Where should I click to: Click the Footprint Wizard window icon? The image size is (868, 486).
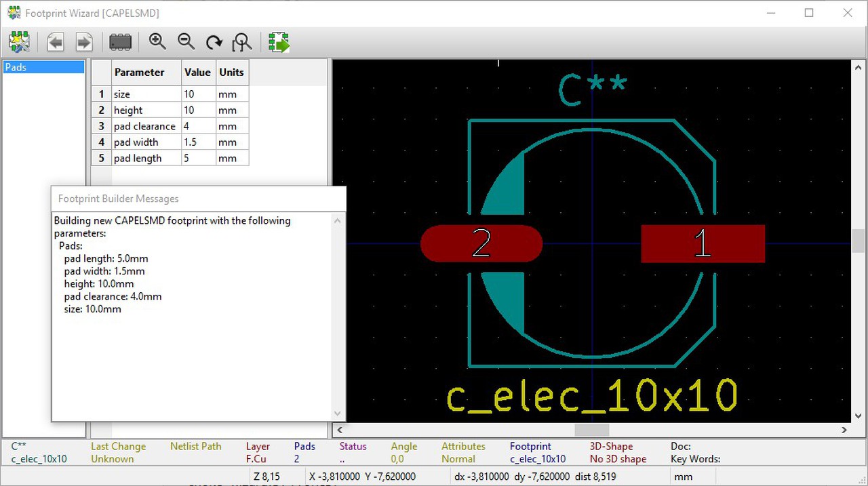click(14, 13)
